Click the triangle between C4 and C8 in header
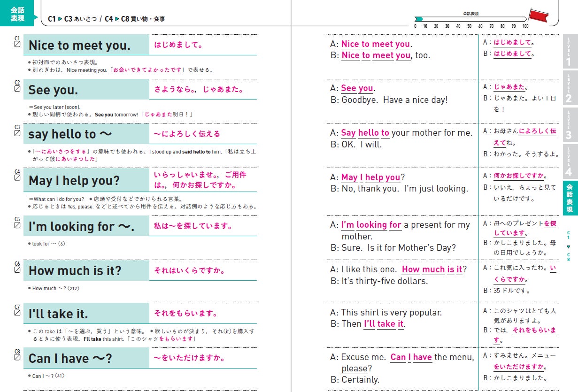Viewport: 578px width, 392px height. click(117, 19)
